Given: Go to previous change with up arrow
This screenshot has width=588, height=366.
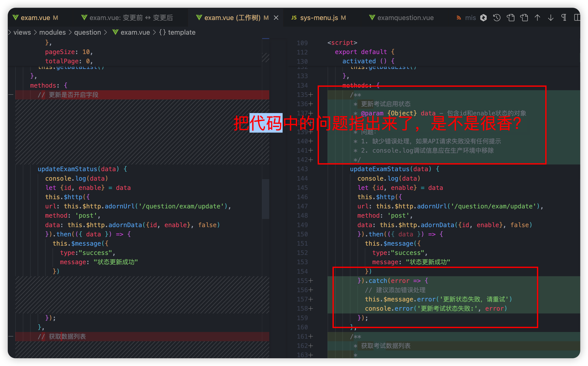Looking at the screenshot, I should [x=537, y=18].
